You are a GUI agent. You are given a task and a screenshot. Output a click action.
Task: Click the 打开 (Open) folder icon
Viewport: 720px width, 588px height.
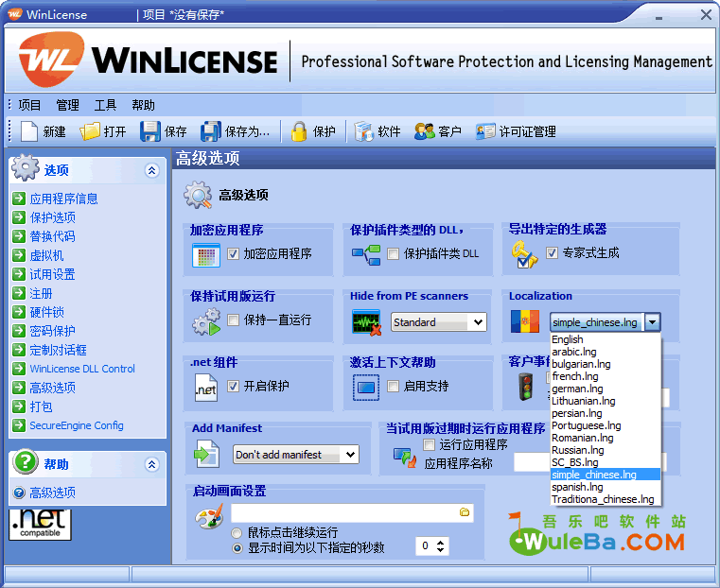click(89, 131)
